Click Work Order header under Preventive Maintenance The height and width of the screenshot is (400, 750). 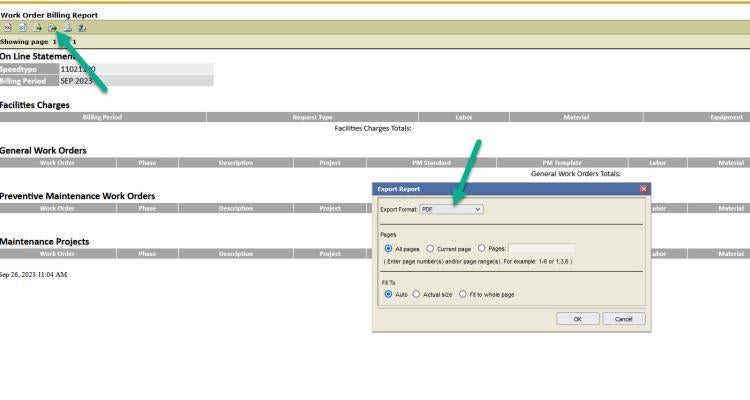[57, 208]
